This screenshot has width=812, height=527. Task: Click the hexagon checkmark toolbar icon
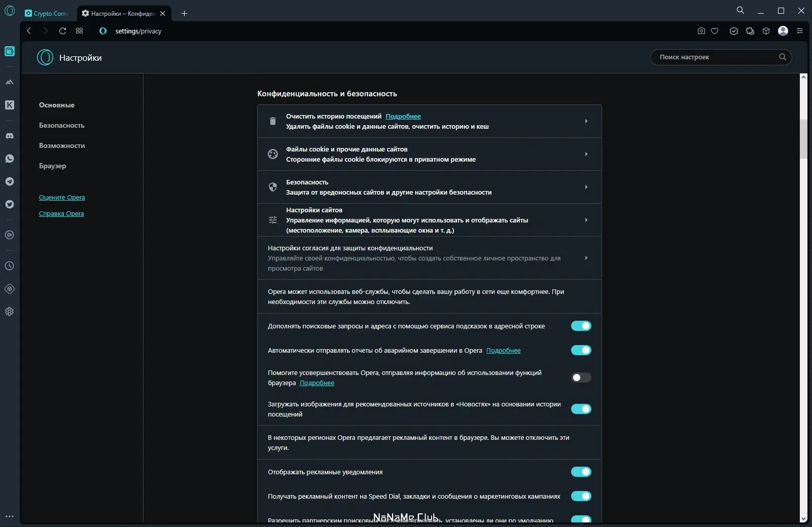click(x=734, y=31)
